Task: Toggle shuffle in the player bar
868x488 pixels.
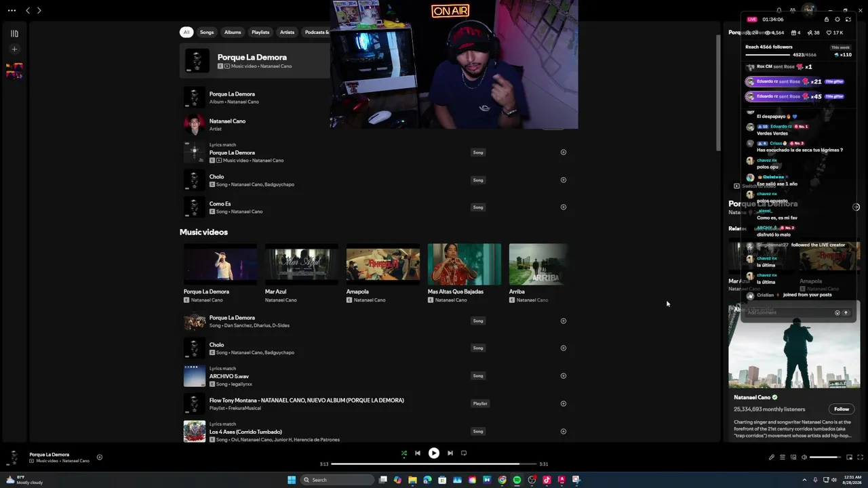Action: [x=404, y=453]
